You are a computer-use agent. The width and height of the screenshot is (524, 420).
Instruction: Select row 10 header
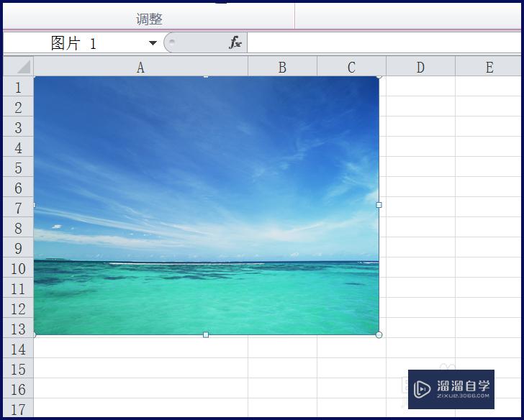click(x=19, y=268)
